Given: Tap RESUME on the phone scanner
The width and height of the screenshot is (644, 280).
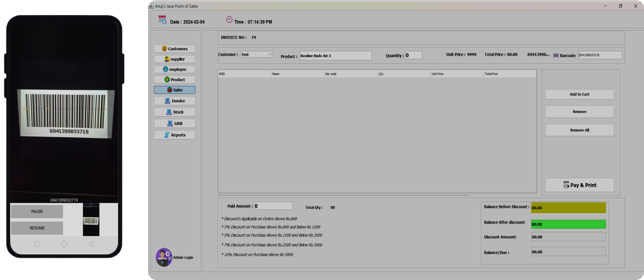Looking at the screenshot, I should [37, 228].
